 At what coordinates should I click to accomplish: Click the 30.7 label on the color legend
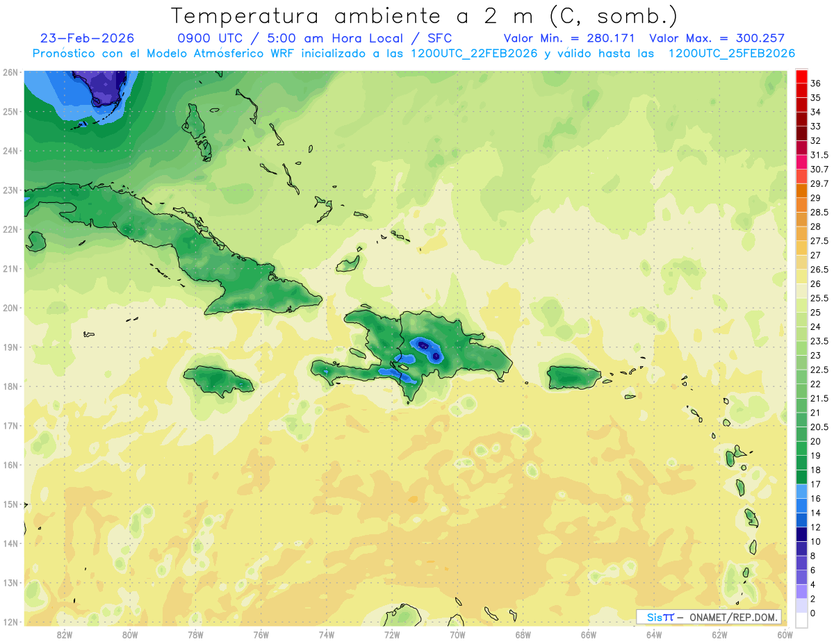point(819,170)
